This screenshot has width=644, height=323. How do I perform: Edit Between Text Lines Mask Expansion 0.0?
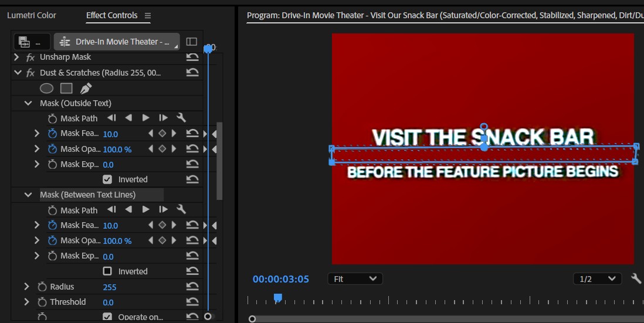108,257
